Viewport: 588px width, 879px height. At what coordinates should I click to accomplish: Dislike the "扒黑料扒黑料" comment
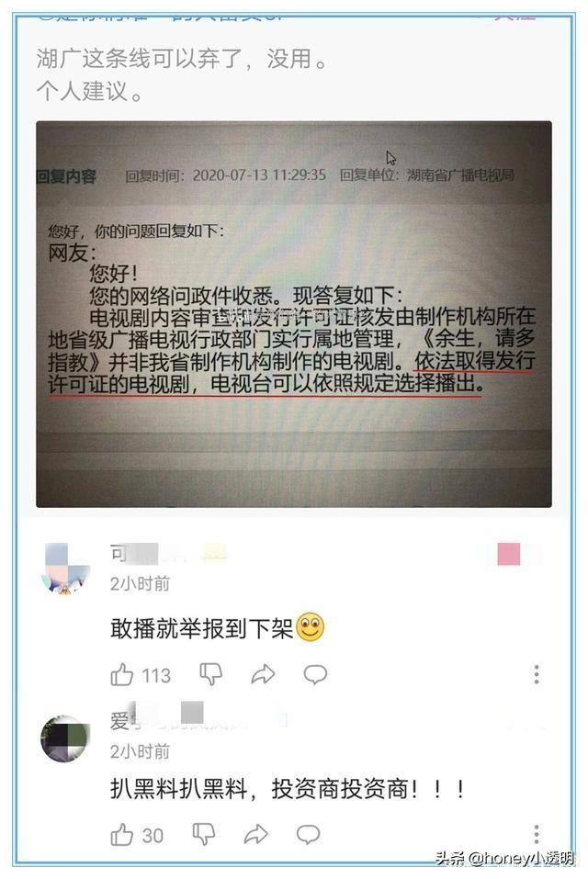click(203, 834)
